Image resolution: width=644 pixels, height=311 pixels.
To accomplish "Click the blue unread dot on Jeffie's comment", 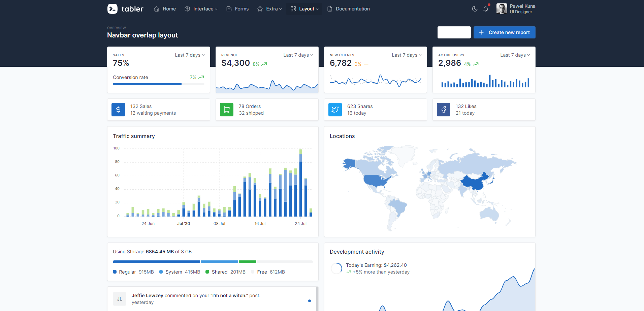I will [x=310, y=301].
